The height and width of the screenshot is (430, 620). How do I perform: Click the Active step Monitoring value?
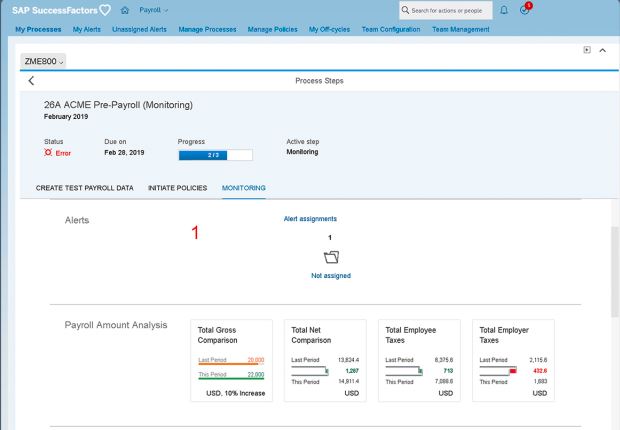tap(302, 152)
